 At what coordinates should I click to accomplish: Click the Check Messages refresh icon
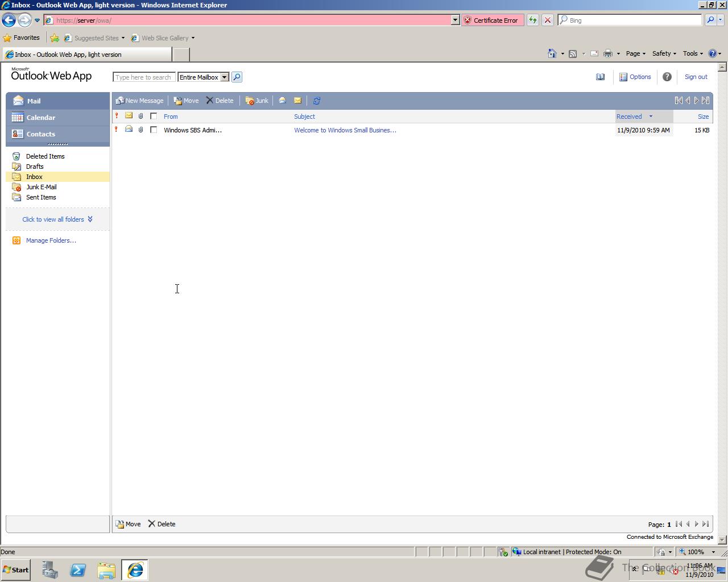pos(317,101)
